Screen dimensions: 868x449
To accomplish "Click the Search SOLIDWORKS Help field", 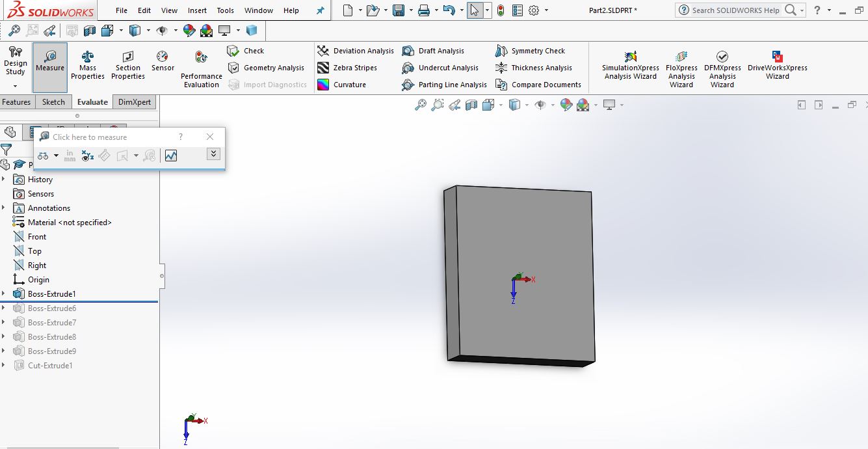I will tap(735, 10).
